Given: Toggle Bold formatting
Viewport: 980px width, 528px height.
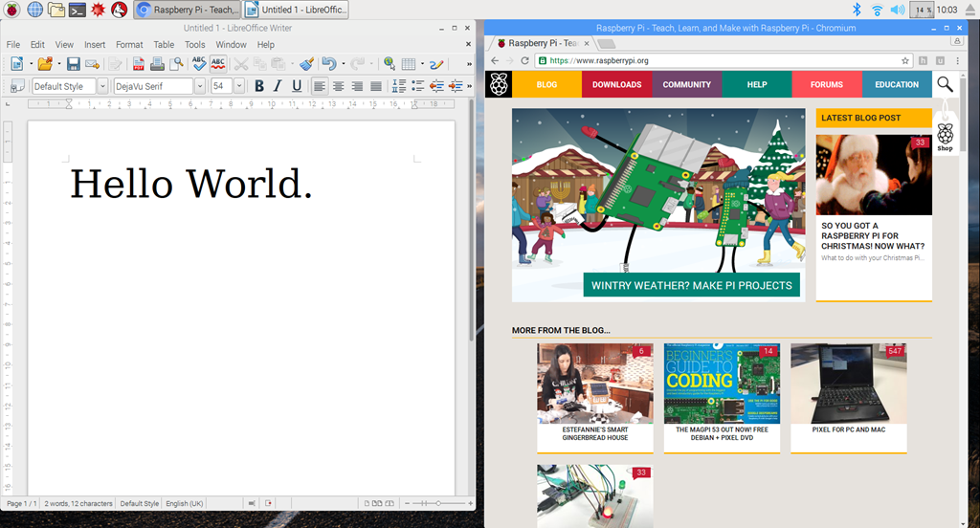Looking at the screenshot, I should 258,86.
